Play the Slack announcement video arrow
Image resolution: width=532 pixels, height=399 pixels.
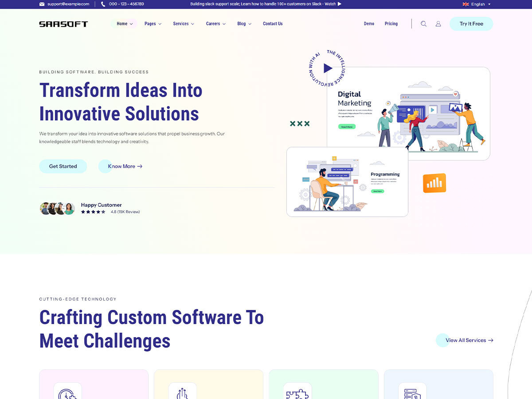pos(340,4)
